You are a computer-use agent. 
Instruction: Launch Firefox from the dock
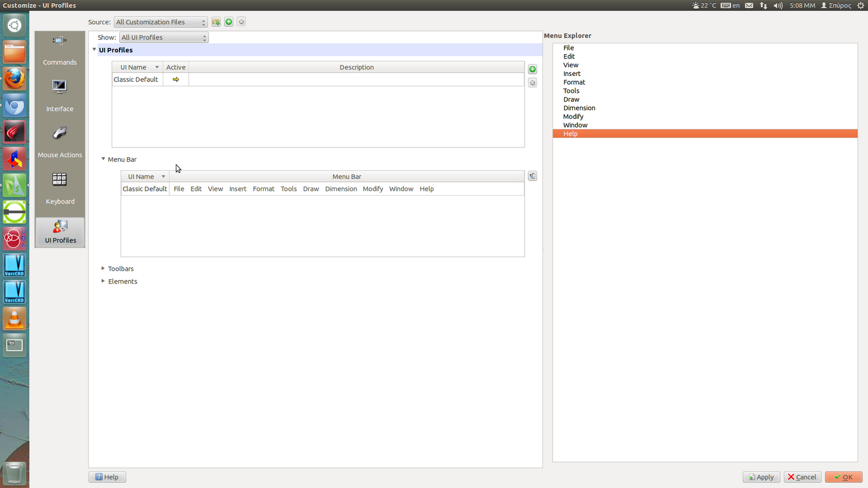(15, 79)
